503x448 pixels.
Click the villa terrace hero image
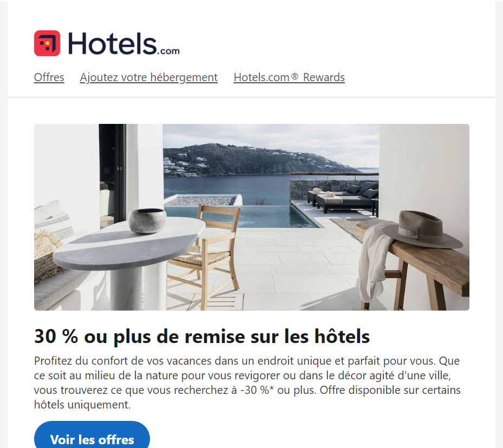[251, 217]
